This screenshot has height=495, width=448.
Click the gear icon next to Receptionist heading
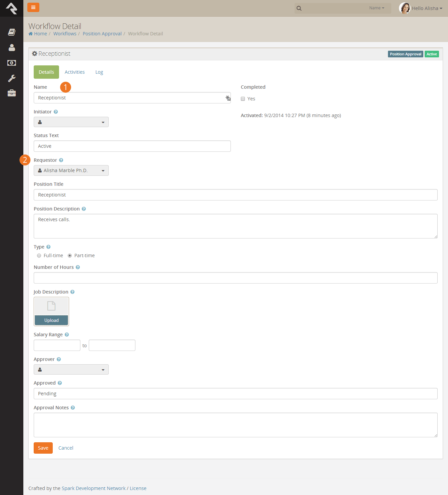(34, 54)
